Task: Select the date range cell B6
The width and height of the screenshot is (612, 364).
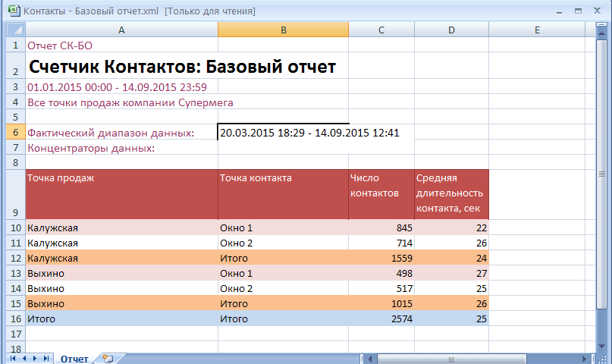Action: point(283,133)
